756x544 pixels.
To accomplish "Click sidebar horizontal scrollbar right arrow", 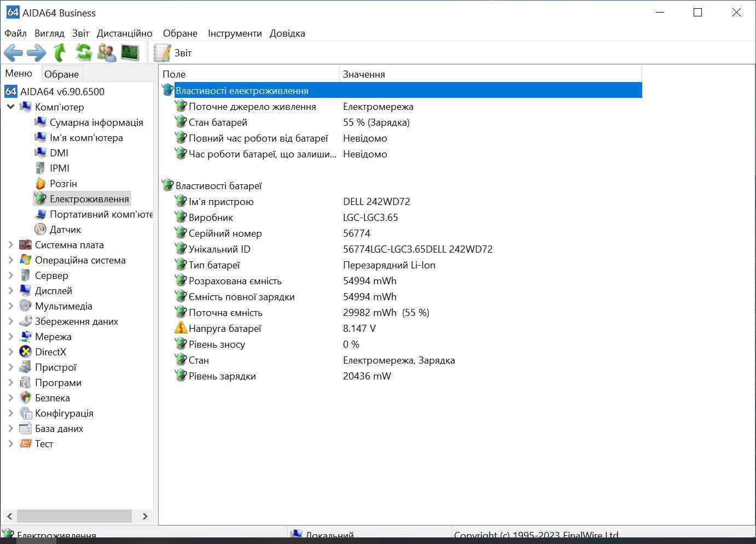I will (x=145, y=516).
